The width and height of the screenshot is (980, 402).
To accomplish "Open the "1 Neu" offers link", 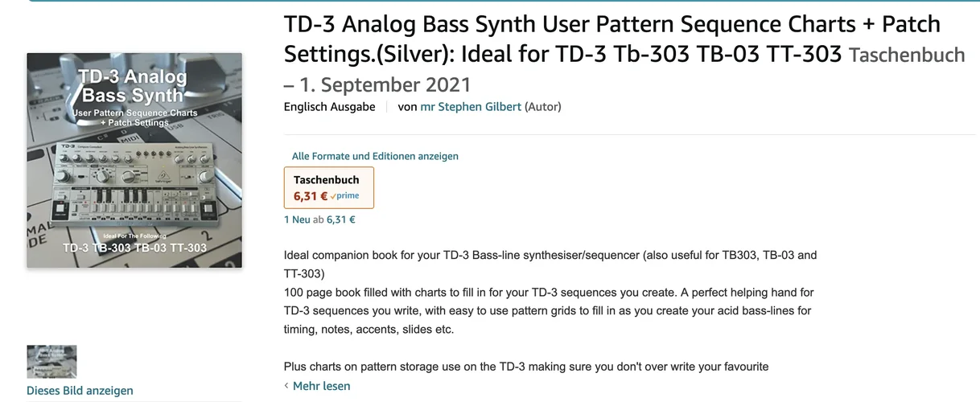I will [297, 219].
